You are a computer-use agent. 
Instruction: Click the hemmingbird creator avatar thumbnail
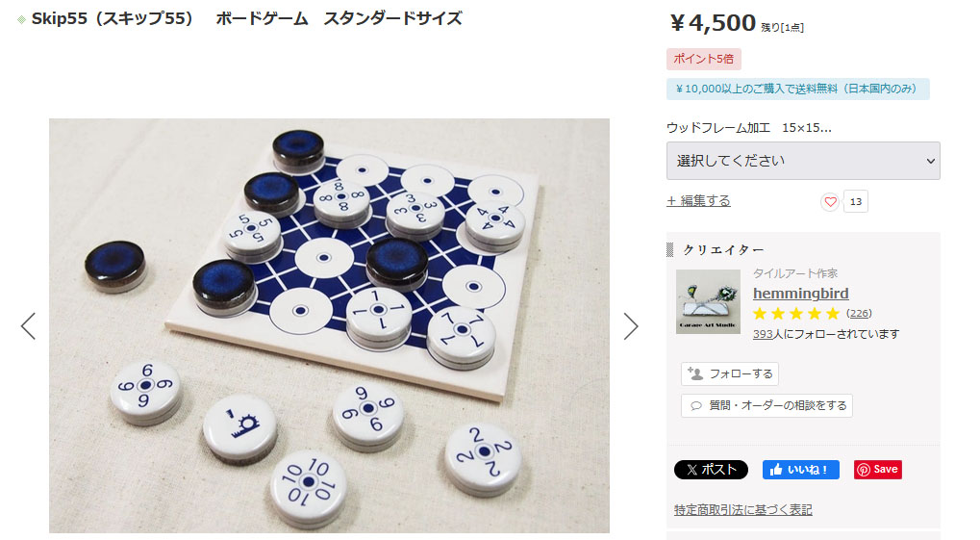click(x=708, y=301)
